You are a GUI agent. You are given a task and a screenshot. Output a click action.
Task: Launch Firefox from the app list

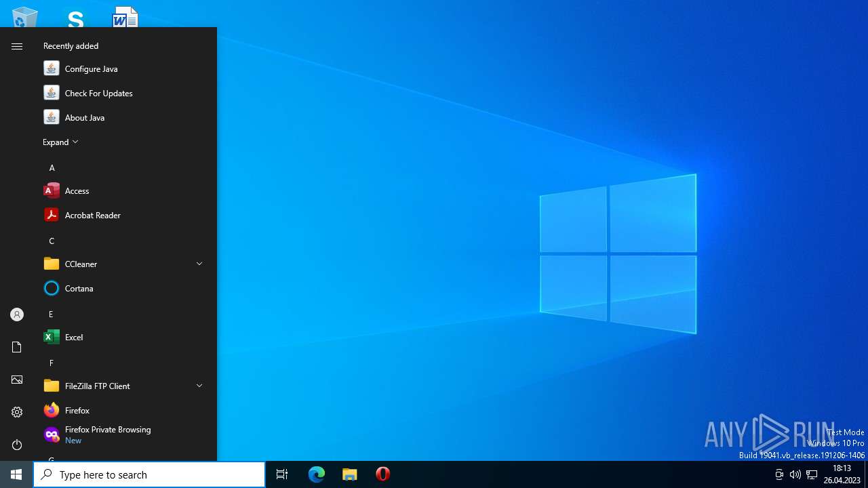coord(125,410)
